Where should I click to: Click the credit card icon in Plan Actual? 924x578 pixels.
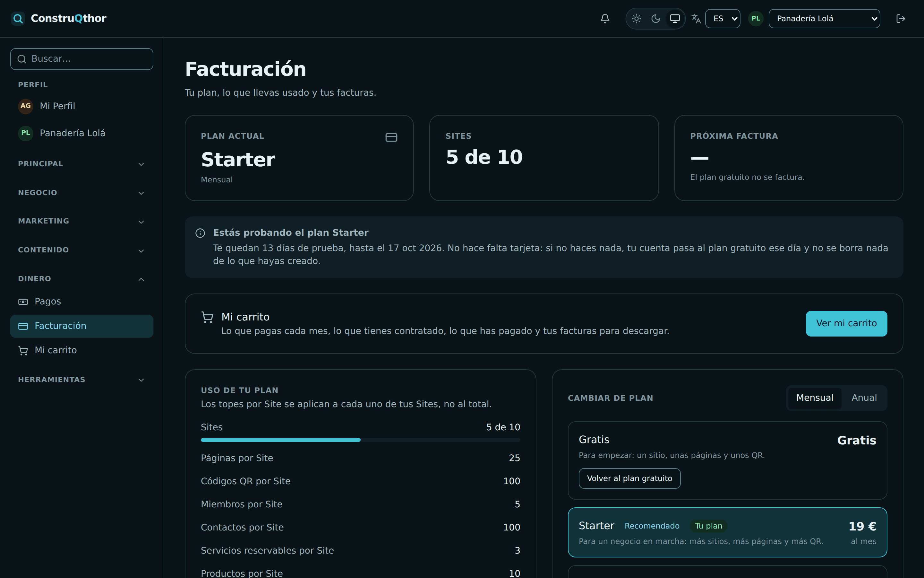coord(391,137)
